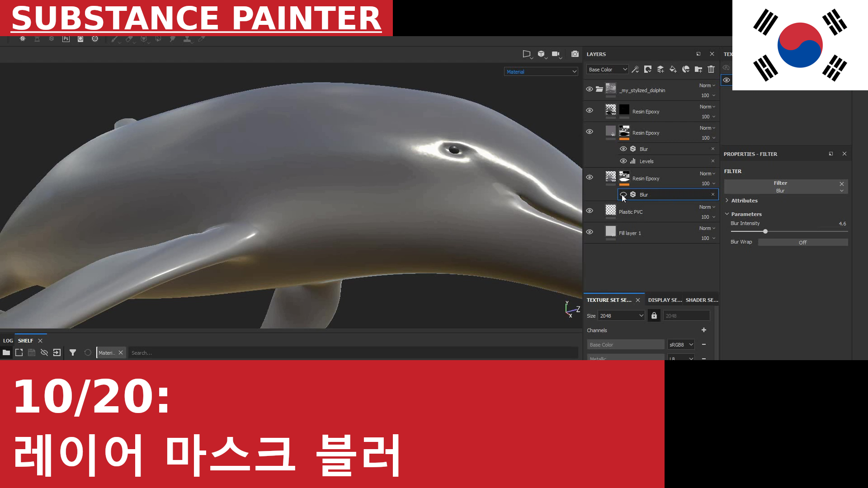The image size is (868, 488).
Task: Select the Plastic PVC layer thumbnail
Action: (611, 210)
